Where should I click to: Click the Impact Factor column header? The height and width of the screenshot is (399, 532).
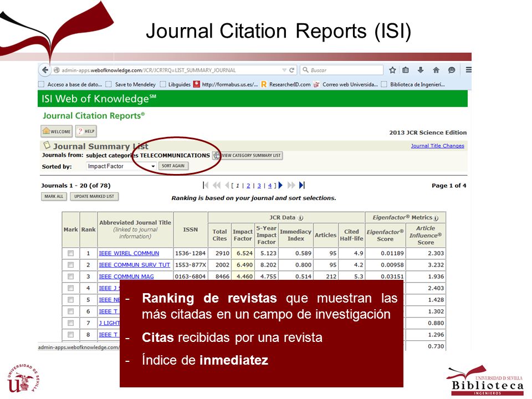tap(243, 235)
